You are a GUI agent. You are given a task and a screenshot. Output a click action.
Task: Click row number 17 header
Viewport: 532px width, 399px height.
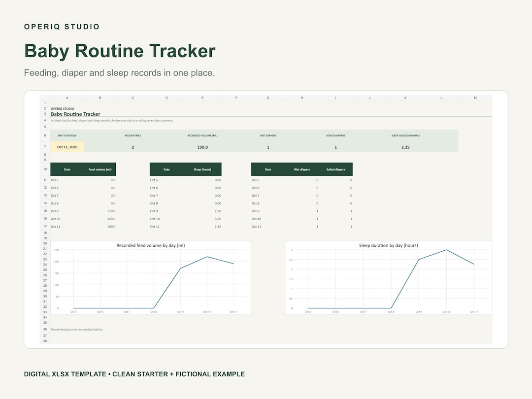click(45, 226)
